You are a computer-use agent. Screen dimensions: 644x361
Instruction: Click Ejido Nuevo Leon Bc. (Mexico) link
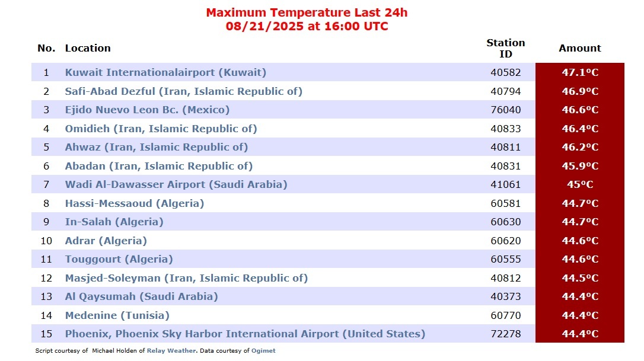click(147, 110)
